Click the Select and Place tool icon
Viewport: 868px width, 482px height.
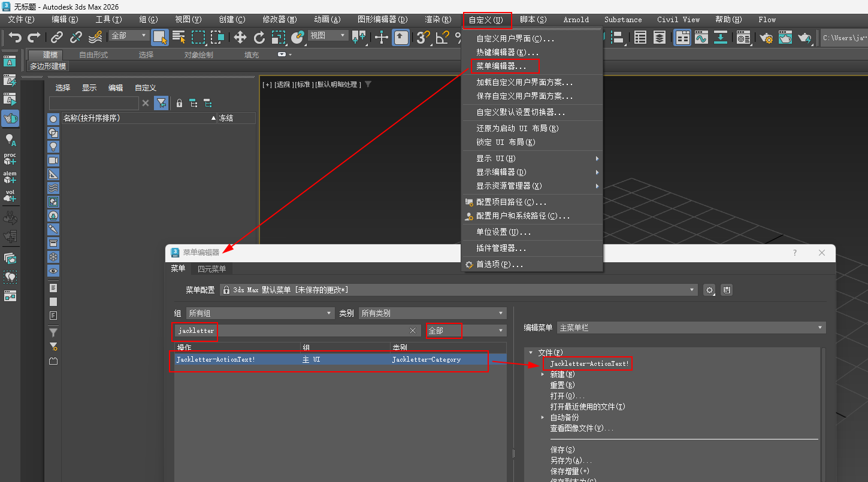pos(298,38)
